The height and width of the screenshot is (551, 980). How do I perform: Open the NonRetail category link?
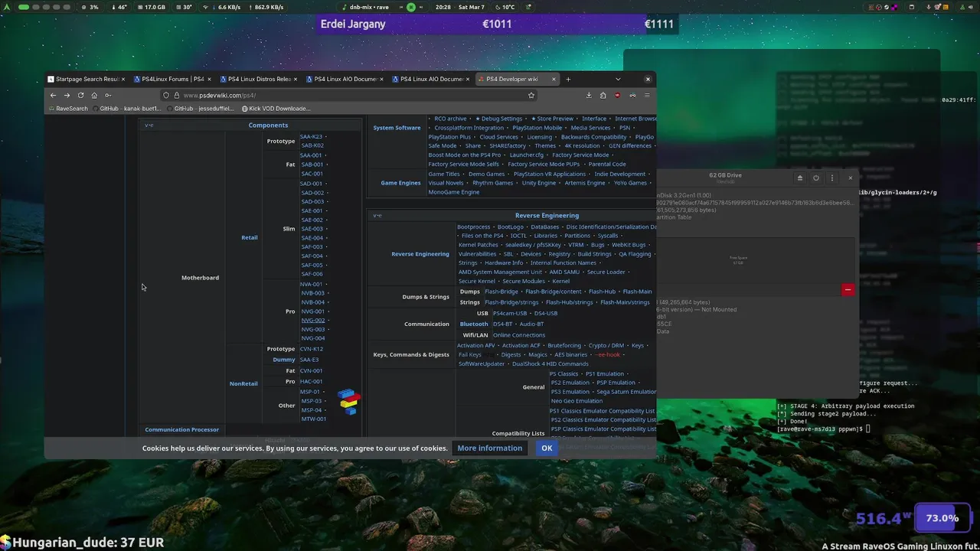click(x=243, y=383)
